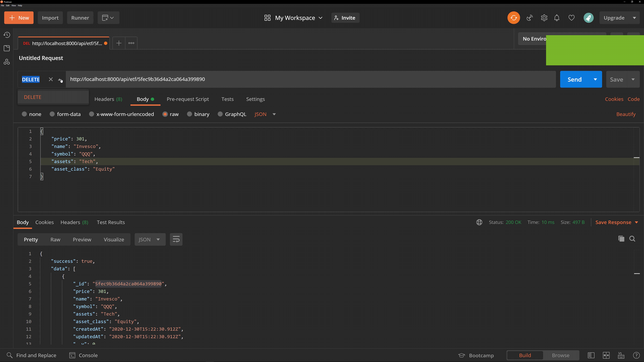This screenshot has height=362, width=644.
Task: Clear the method field with the X icon
Action: coord(51,79)
